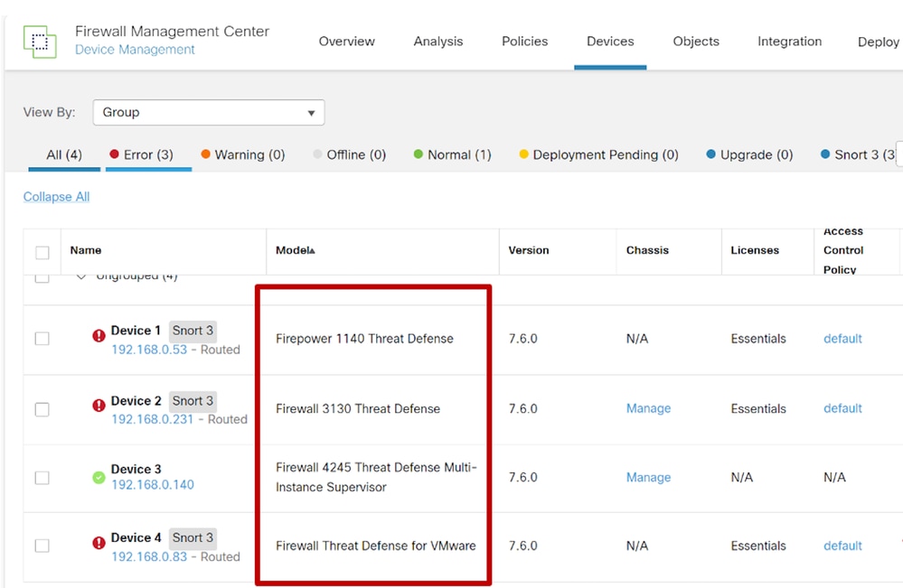This screenshot has width=903, height=588.
Task: Click the Collapse All link
Action: pyautogui.click(x=56, y=197)
